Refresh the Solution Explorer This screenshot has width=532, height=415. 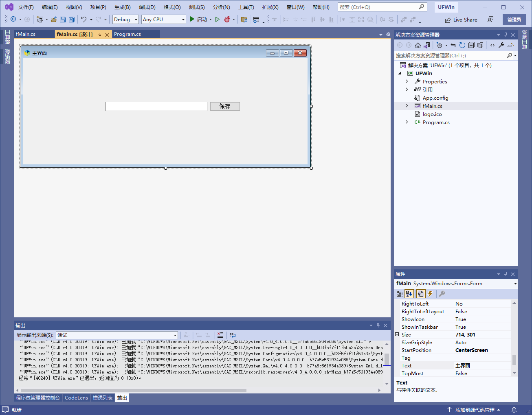click(462, 45)
